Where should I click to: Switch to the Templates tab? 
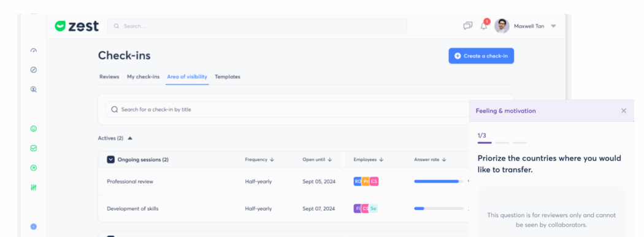pyautogui.click(x=228, y=77)
